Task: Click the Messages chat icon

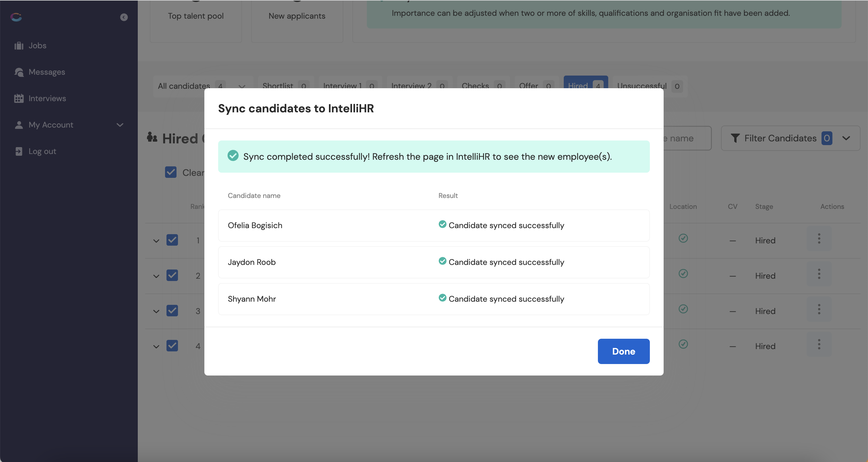Action: pyautogui.click(x=19, y=72)
